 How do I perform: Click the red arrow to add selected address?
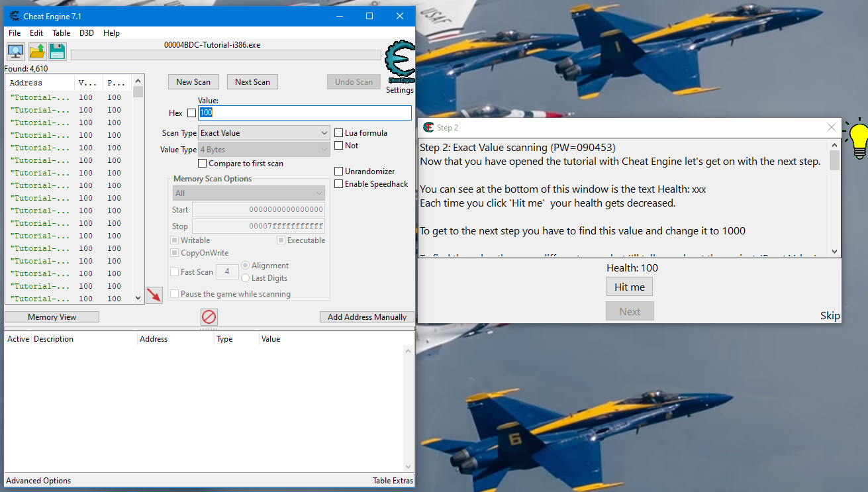coord(154,296)
